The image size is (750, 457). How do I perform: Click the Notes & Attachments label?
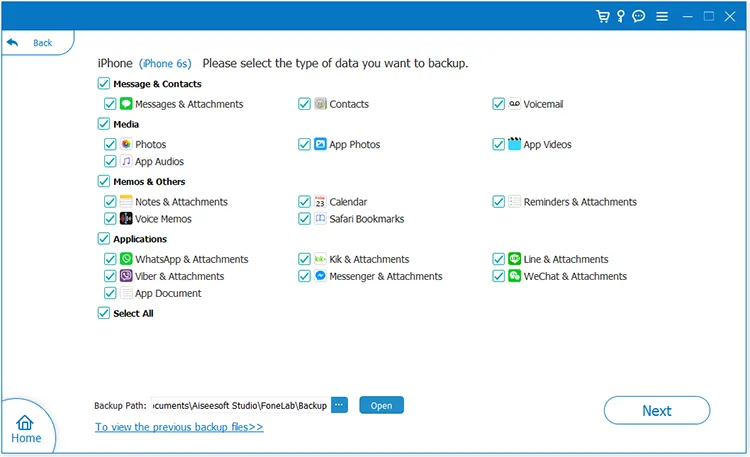click(x=181, y=202)
